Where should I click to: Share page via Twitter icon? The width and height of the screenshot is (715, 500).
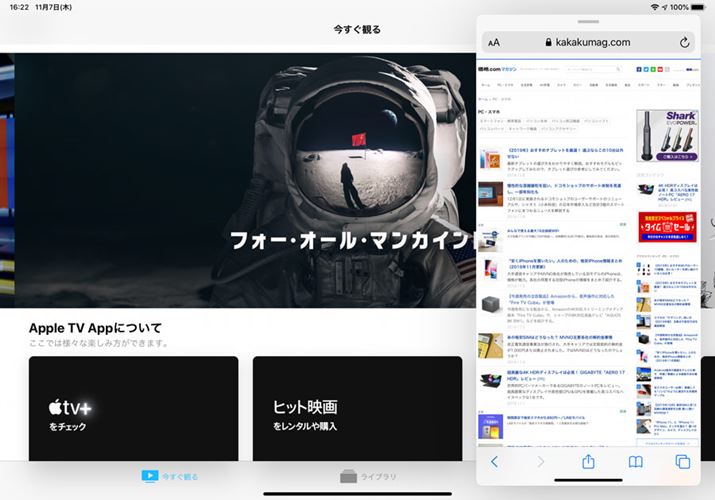click(x=646, y=69)
